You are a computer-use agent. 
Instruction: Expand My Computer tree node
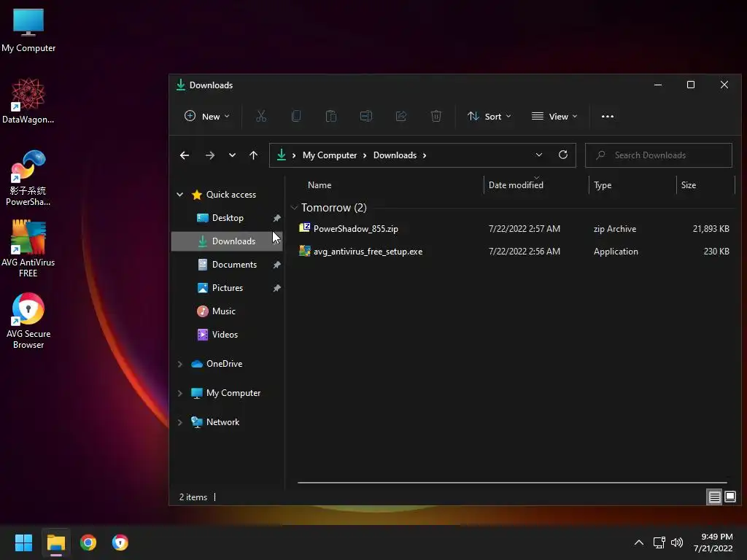pyautogui.click(x=180, y=393)
